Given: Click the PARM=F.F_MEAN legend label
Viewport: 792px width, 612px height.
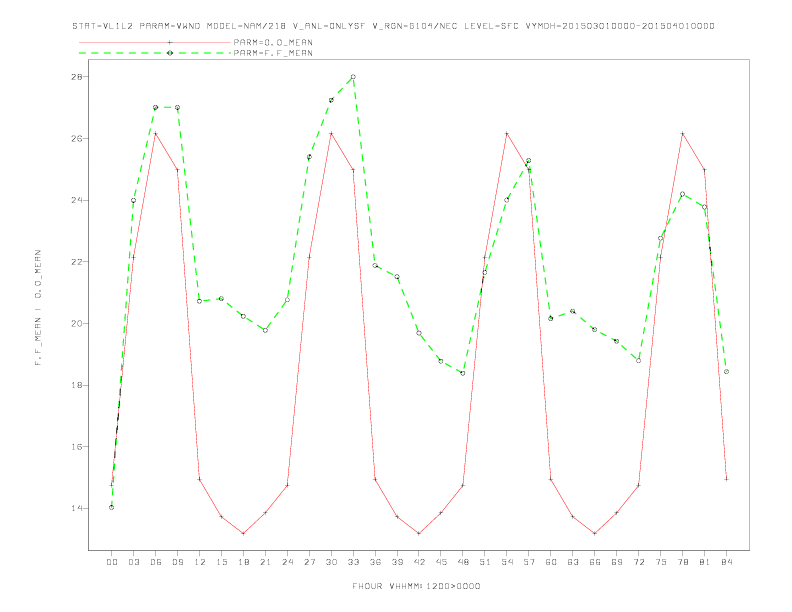Looking at the screenshot, I should tap(273, 53).
